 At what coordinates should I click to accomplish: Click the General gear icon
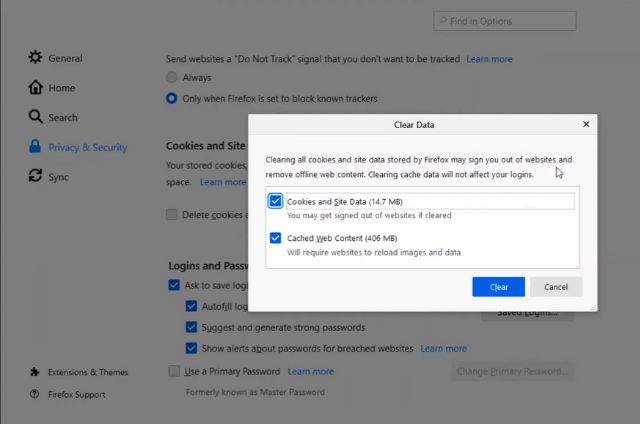point(35,58)
